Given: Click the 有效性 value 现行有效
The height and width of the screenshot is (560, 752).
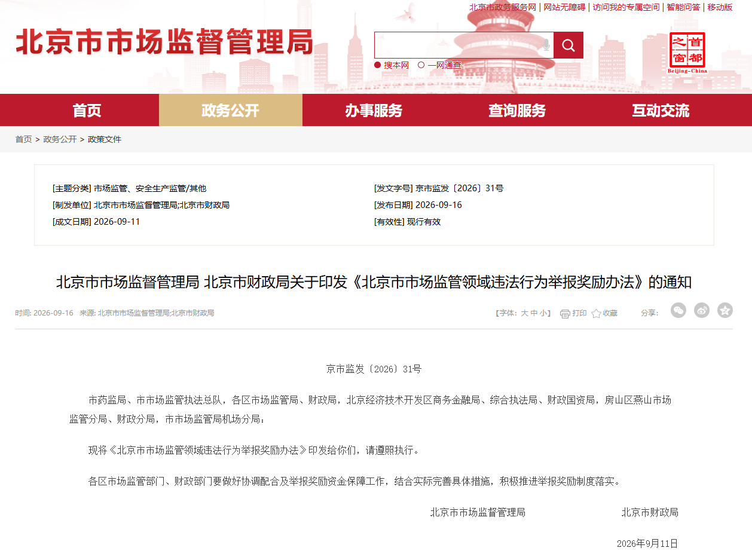Looking at the screenshot, I should coord(424,222).
